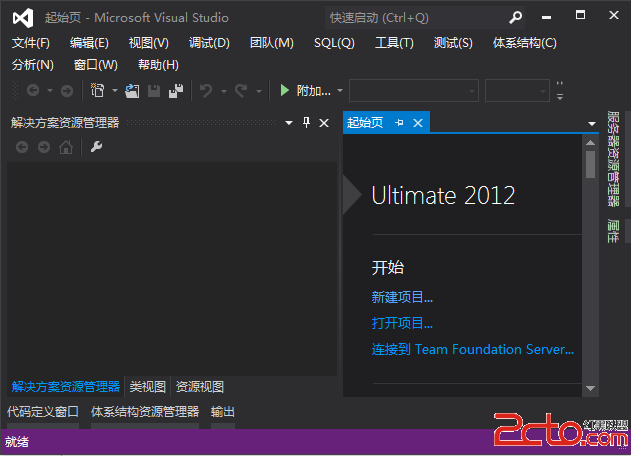Open the 编辑(E) menu
The width and height of the screenshot is (631, 456).
point(89,43)
